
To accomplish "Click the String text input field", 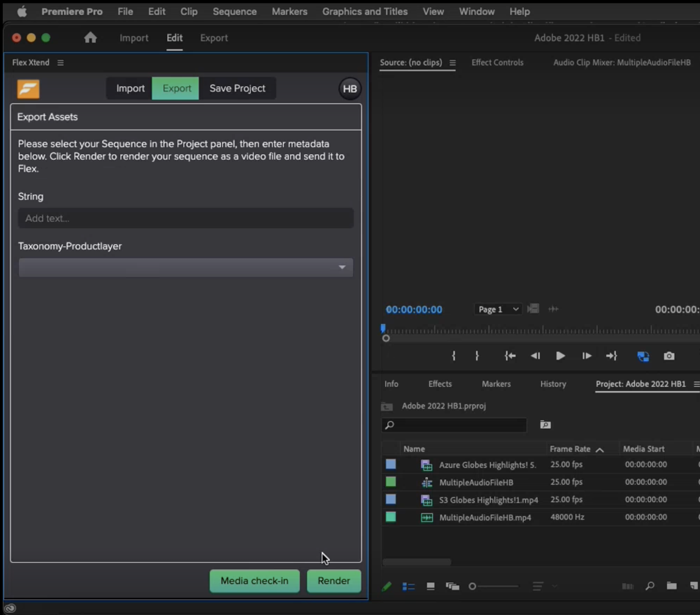I will (186, 218).
